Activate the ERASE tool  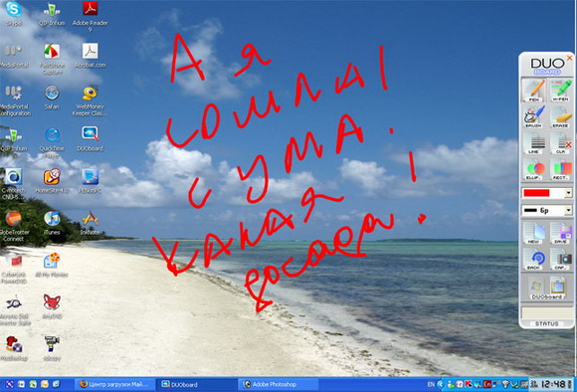[561, 116]
